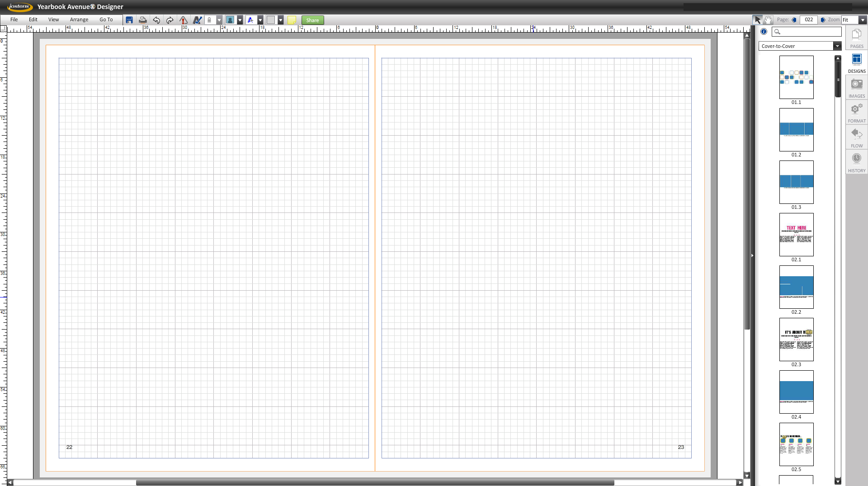
Task: Click the designs list scroll down arrow
Action: coord(838,481)
